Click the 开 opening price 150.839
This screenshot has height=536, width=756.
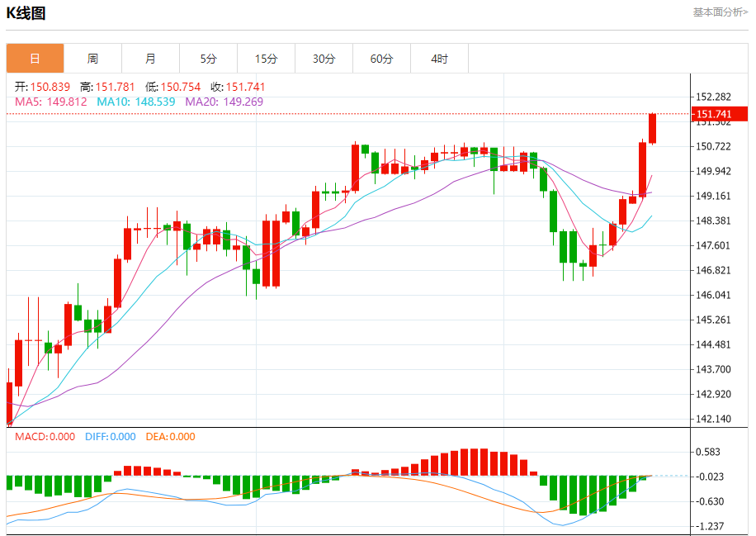pyautogui.click(x=45, y=87)
